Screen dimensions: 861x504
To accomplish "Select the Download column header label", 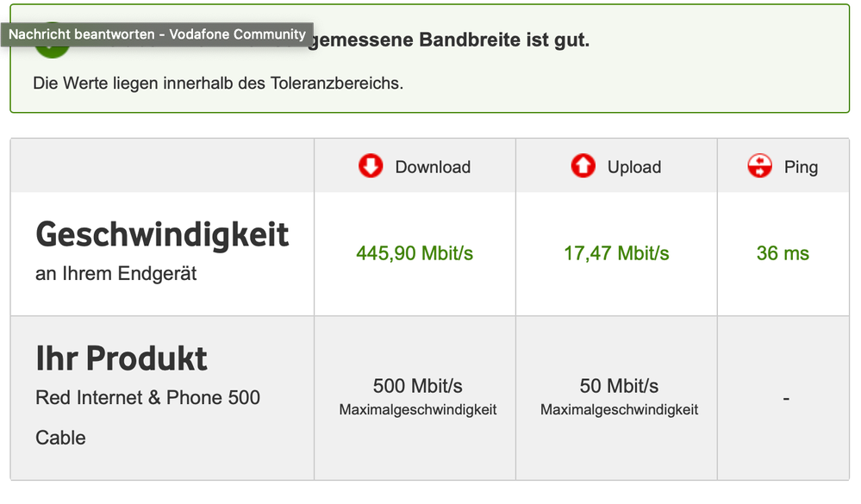I will coord(433,167).
